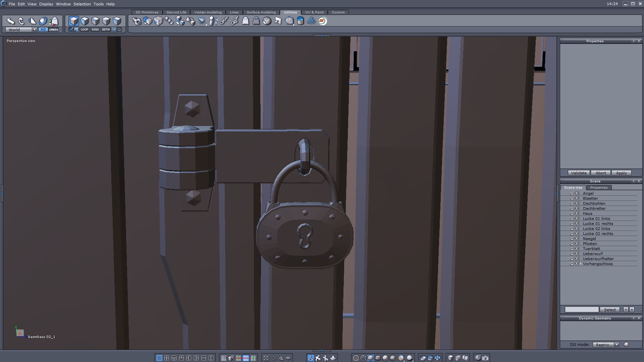Viewport: 644px width, 362px height.
Task: Click the camera render icon
Action: point(485,358)
